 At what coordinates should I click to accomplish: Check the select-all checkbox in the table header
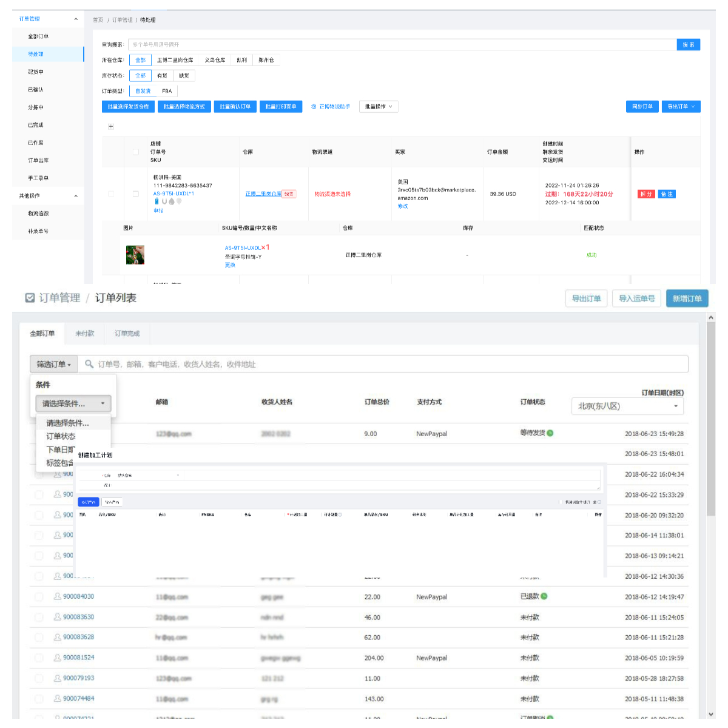click(x=135, y=152)
